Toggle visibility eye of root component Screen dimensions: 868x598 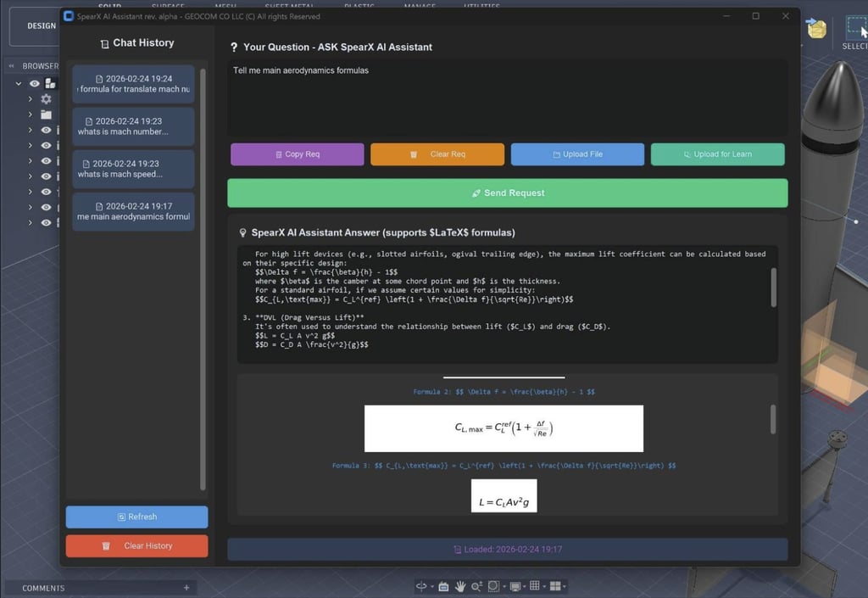(34, 83)
